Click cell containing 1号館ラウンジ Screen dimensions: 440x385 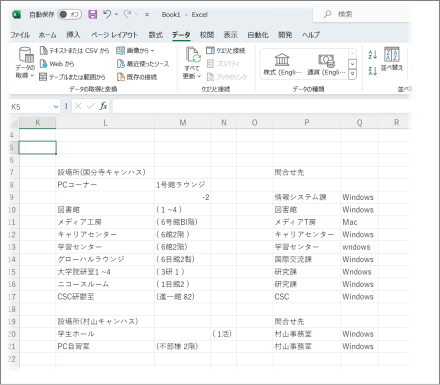[183, 185]
